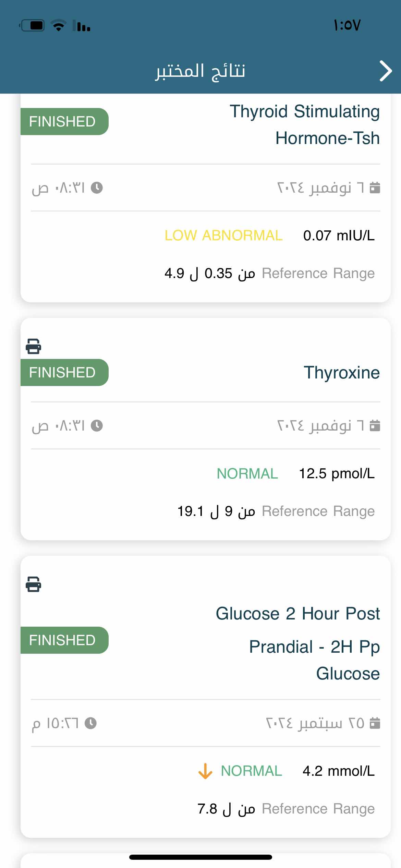401x868 pixels.
Task: Open Glucose 2 Hour Post Prandial title
Action: tap(298, 643)
